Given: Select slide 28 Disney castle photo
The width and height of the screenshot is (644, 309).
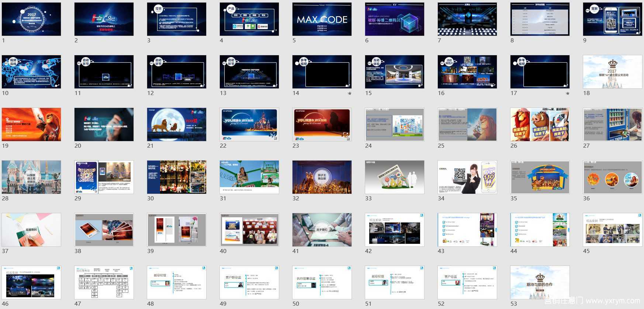Looking at the screenshot, I should (31, 177).
